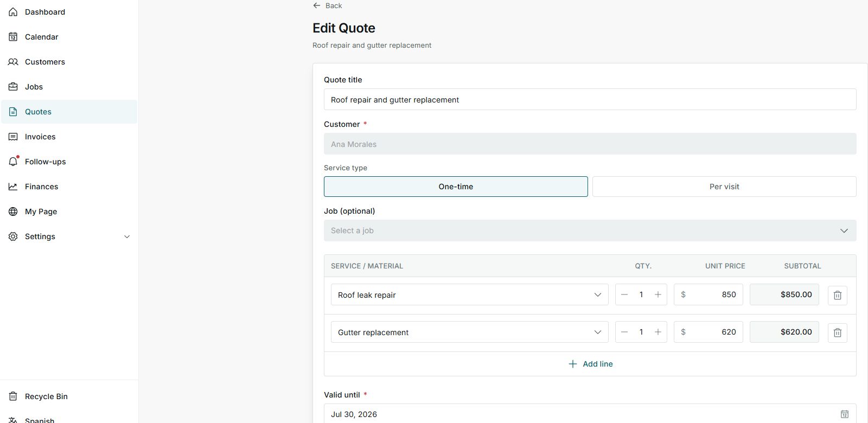Image resolution: width=868 pixels, height=423 pixels.
Task: Click the Settings gear icon
Action: click(13, 236)
